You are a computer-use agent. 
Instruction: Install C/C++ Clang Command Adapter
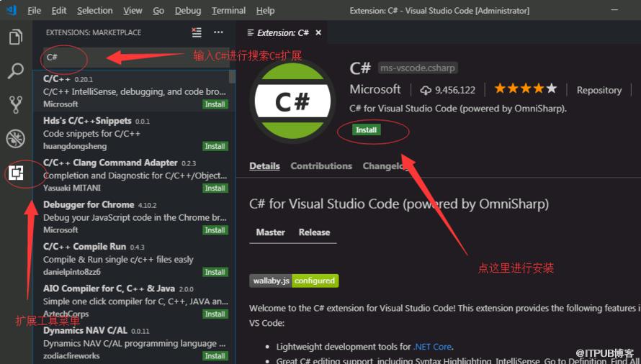(x=215, y=188)
